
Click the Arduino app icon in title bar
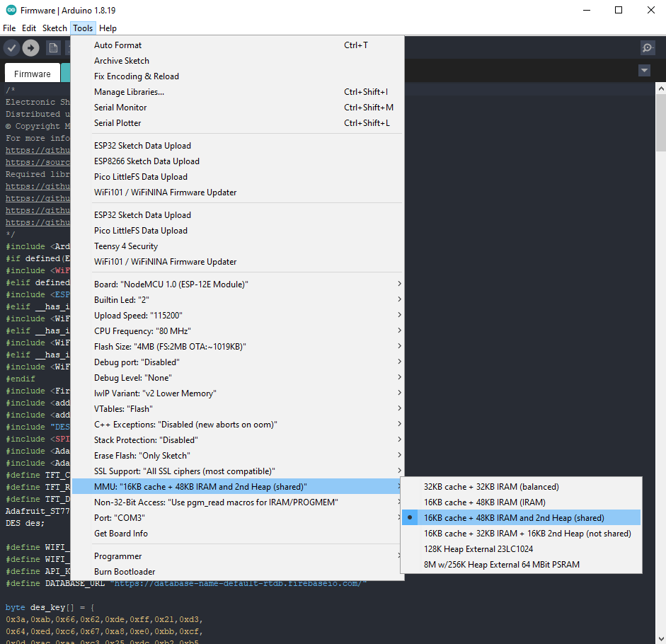(11, 10)
